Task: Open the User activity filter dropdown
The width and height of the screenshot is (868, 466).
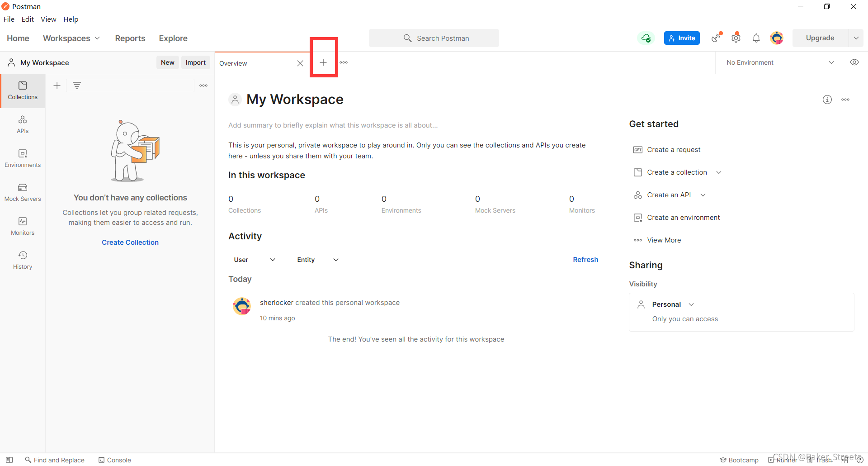Action: tap(255, 260)
